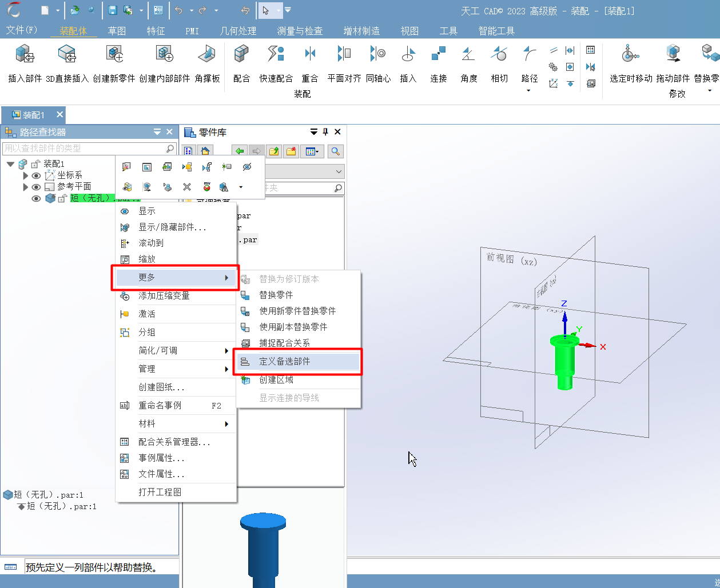The width and height of the screenshot is (720, 588).
Task: Select the Angle (角度) relationship tool
Action: coord(468,55)
